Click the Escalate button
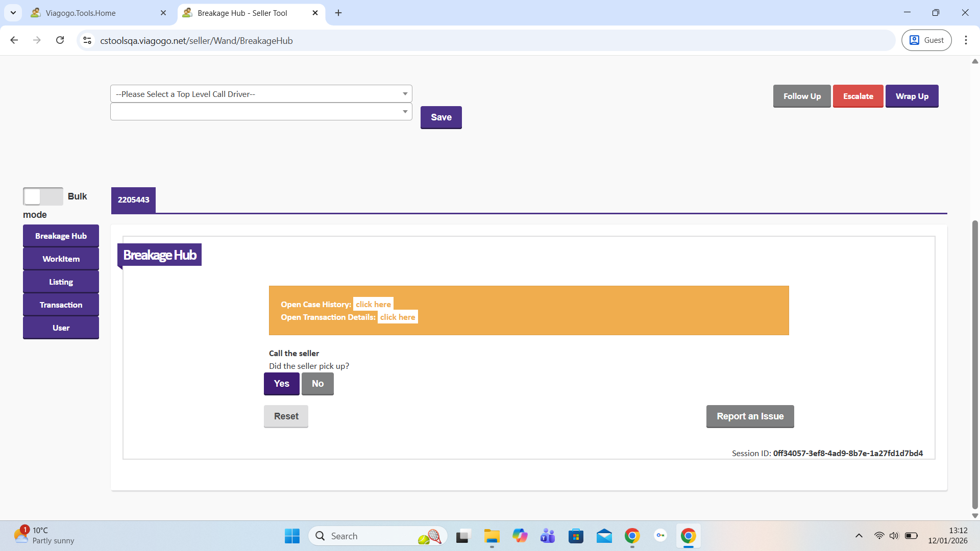980x551 pixels. [x=857, y=96]
